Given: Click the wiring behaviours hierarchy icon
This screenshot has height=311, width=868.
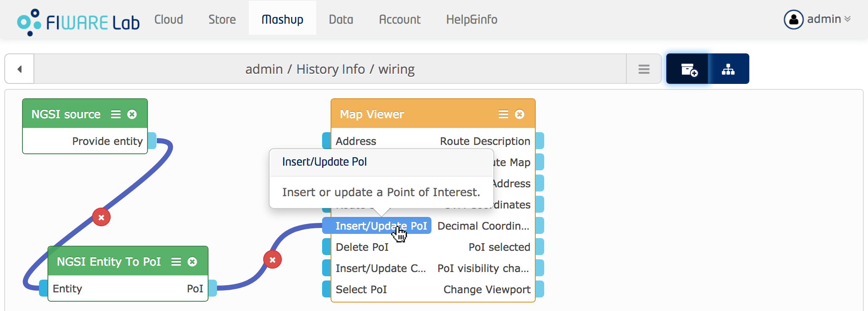Looking at the screenshot, I should [x=728, y=69].
